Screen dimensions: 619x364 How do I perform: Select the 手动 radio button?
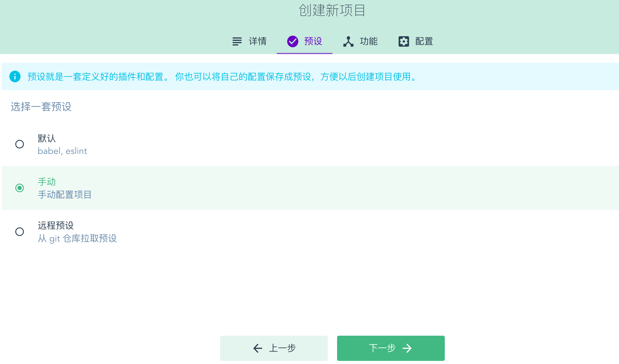coord(20,188)
